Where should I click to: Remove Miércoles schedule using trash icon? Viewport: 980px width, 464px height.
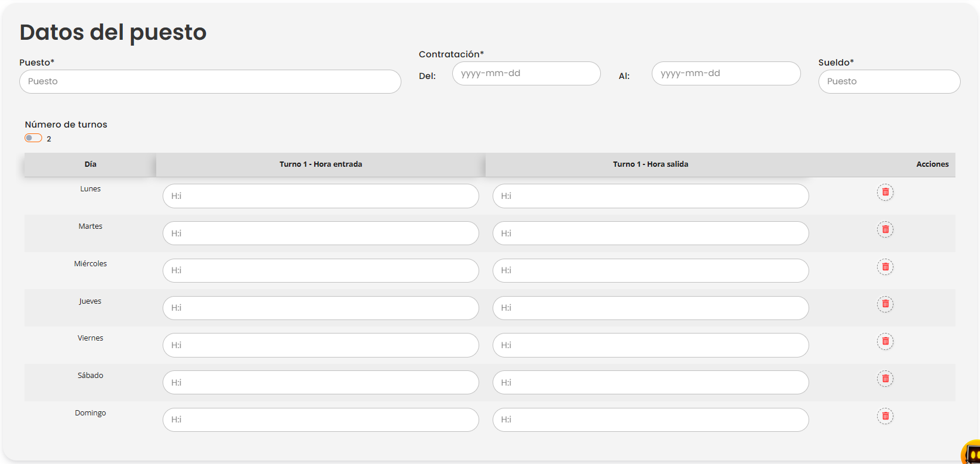click(x=885, y=267)
